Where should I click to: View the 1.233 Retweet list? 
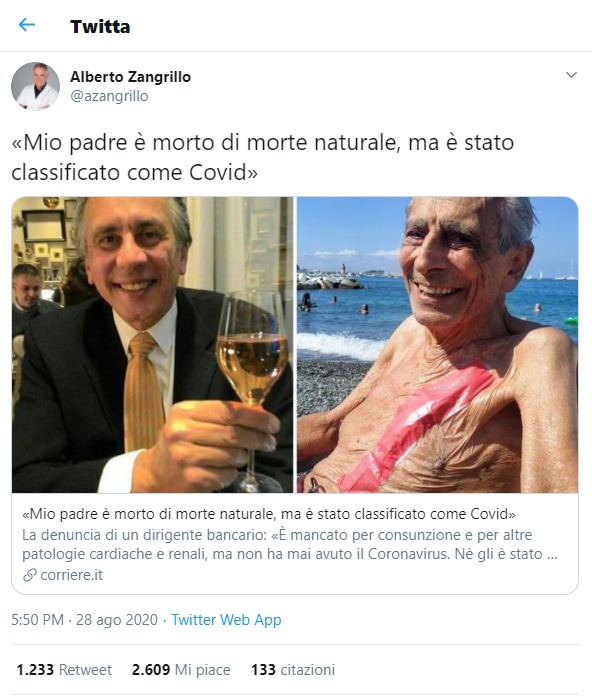(64, 669)
